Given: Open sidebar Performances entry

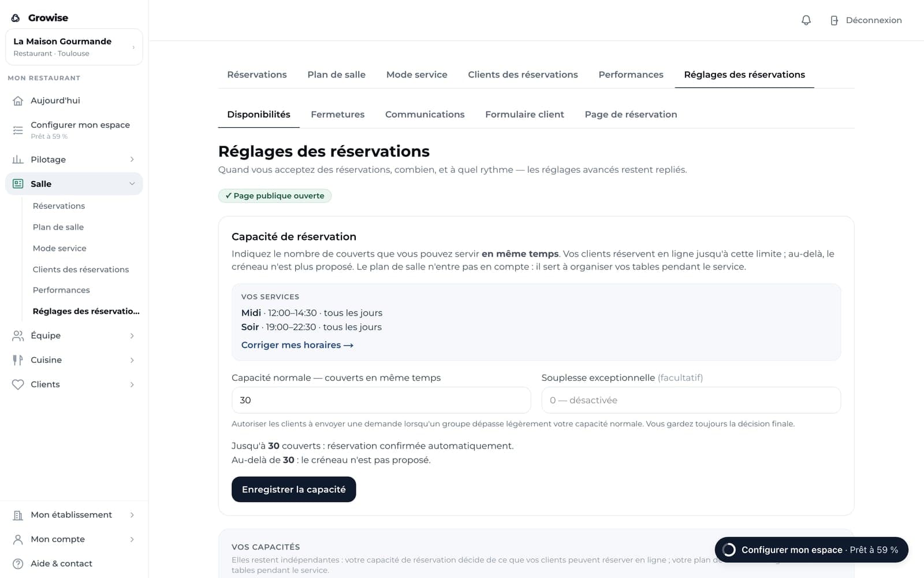Looking at the screenshot, I should [61, 290].
